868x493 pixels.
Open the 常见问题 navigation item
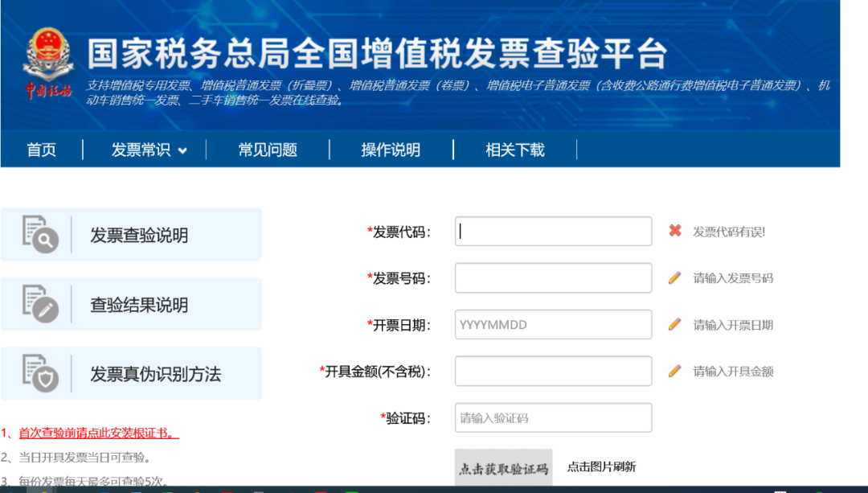click(x=268, y=150)
